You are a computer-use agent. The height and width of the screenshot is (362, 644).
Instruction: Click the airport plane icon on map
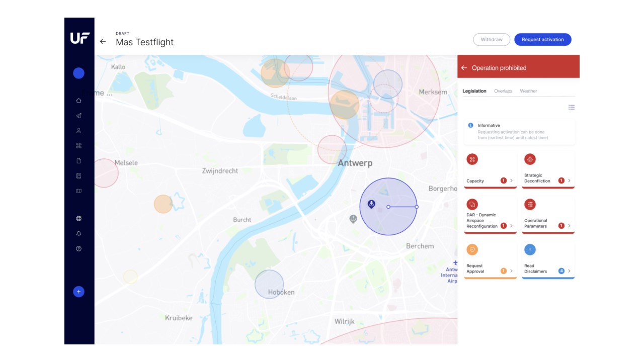coord(455,262)
